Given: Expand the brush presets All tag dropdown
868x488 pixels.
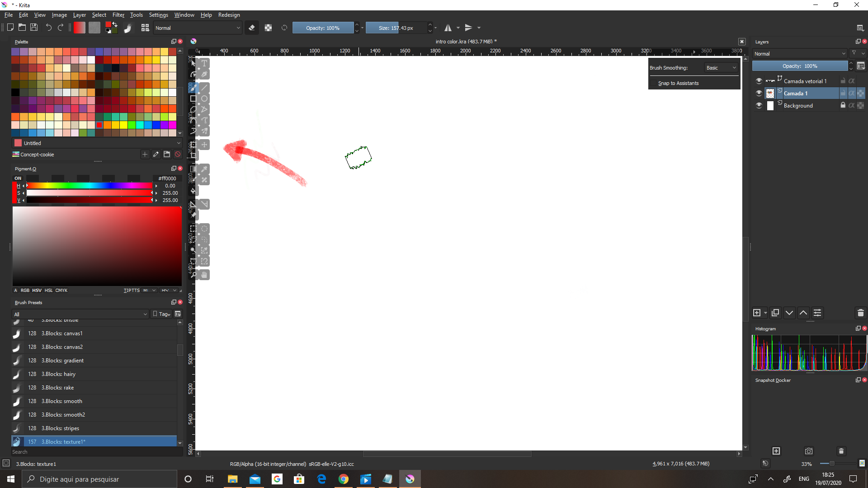Looking at the screenshot, I should (80, 314).
